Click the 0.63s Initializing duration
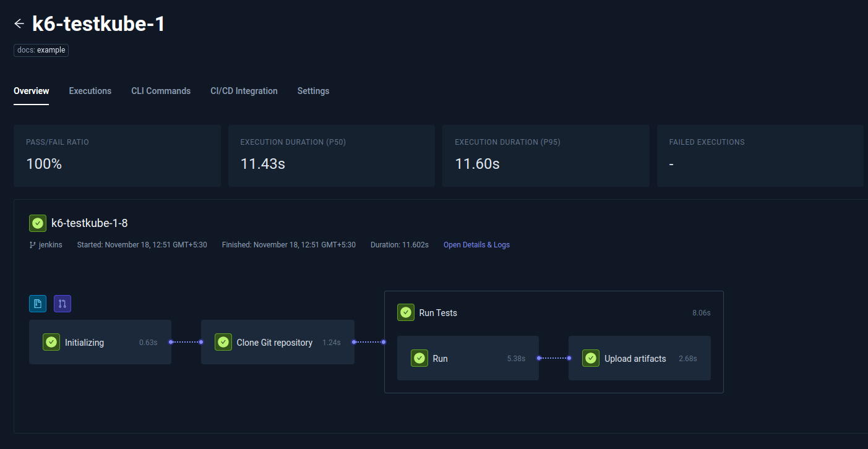Viewport: 868px width, 449px height. (x=148, y=343)
